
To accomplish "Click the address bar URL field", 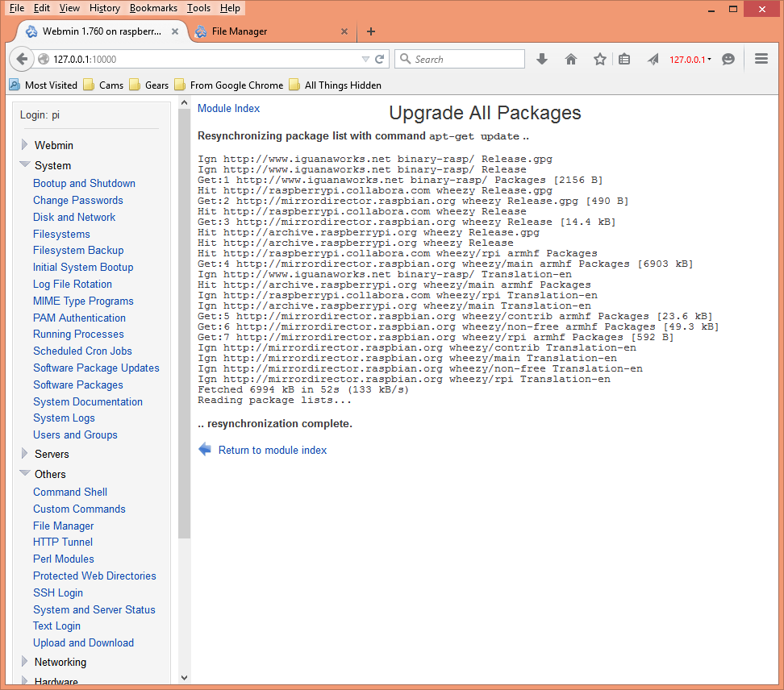I will 205,59.
